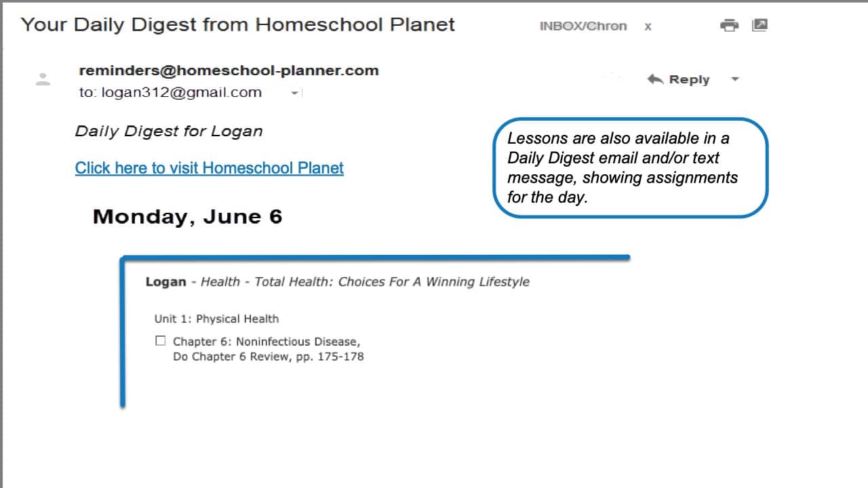Click here to visit Homeschool Planet link
Image resolution: width=868 pixels, height=488 pixels.
tap(210, 168)
